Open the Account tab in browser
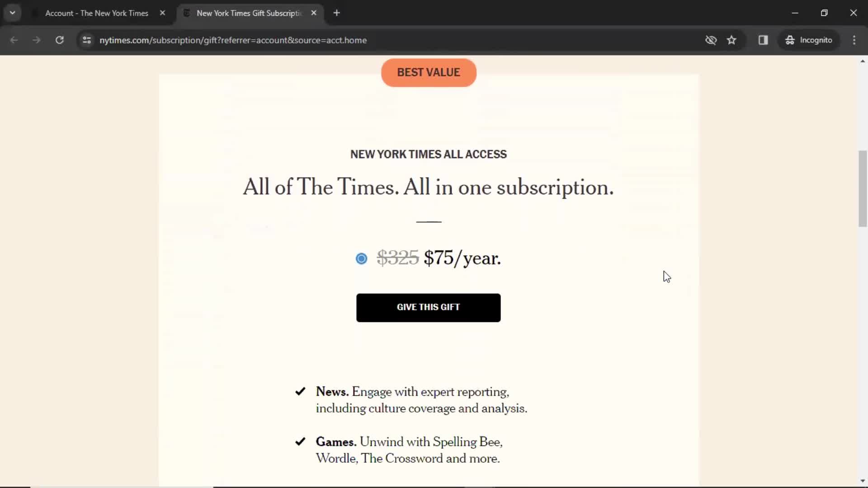This screenshot has height=488, width=868. (97, 13)
